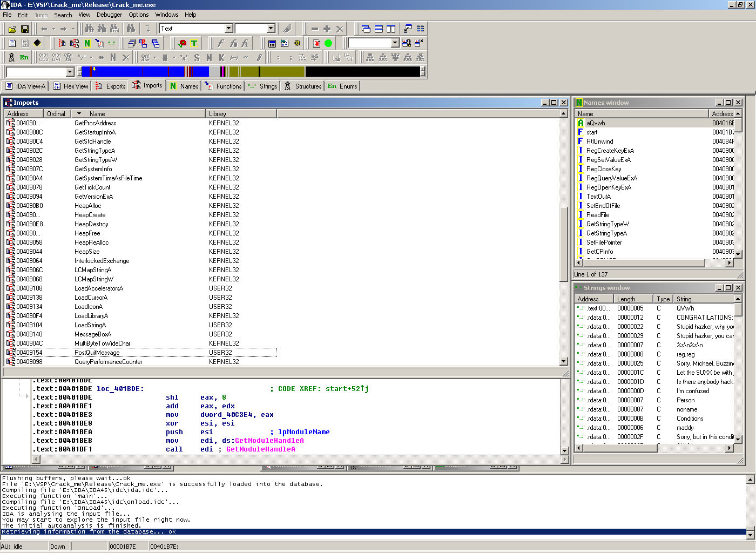Click the cascade windows toolbar icon
Image resolution: width=756 pixels, height=553 pixels.
[366, 29]
